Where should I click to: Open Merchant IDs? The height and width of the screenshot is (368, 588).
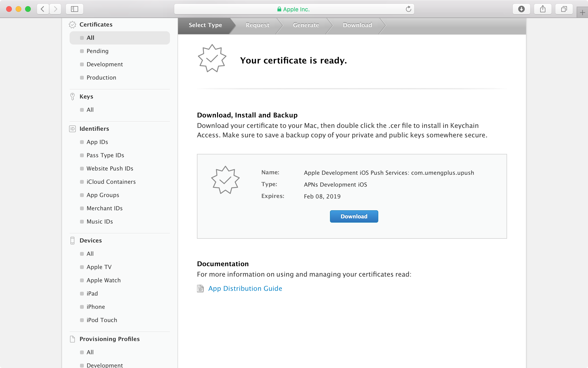point(105,208)
